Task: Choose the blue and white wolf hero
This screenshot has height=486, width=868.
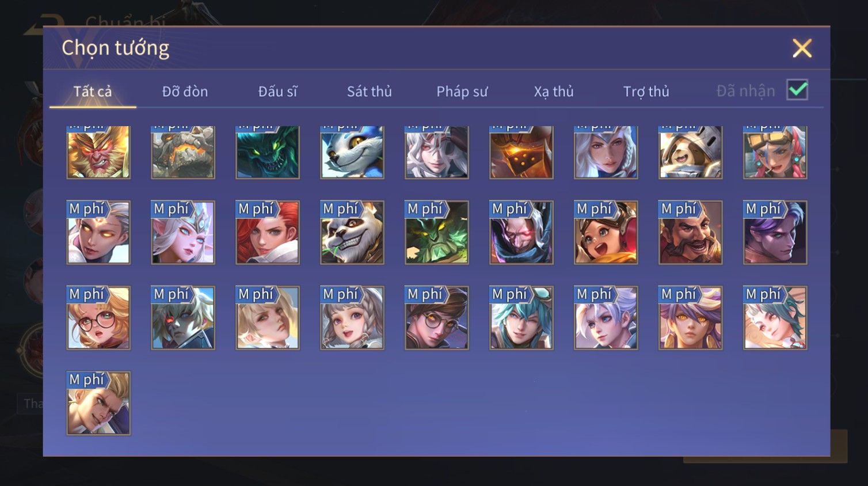Action: [352, 152]
